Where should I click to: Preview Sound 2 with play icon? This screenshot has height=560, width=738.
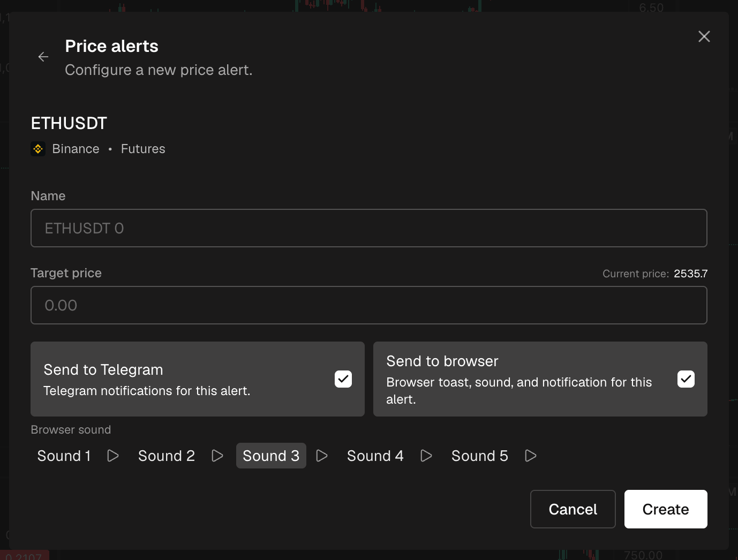click(x=217, y=456)
